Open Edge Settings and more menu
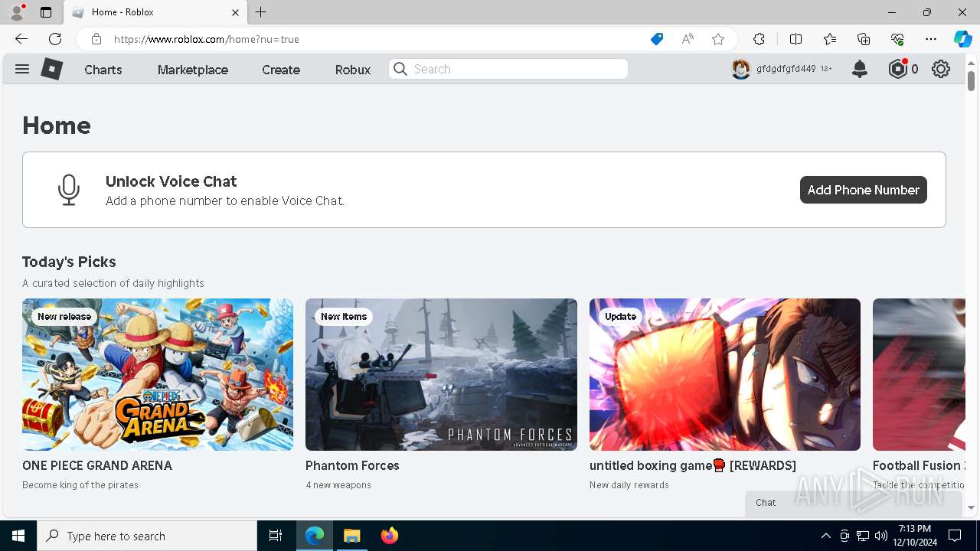This screenshot has width=980, height=551. pos(931,39)
